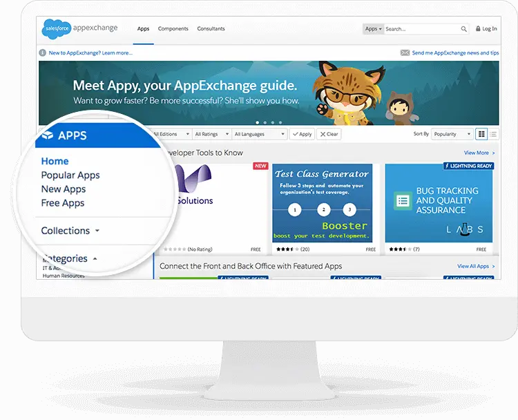Click the Log In padlock icon

tap(478, 28)
